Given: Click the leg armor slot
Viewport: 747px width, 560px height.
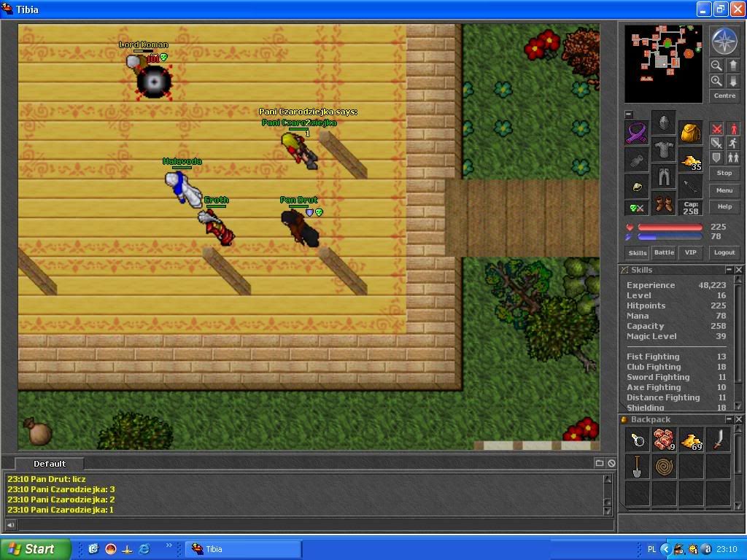Looking at the screenshot, I should point(664,176).
